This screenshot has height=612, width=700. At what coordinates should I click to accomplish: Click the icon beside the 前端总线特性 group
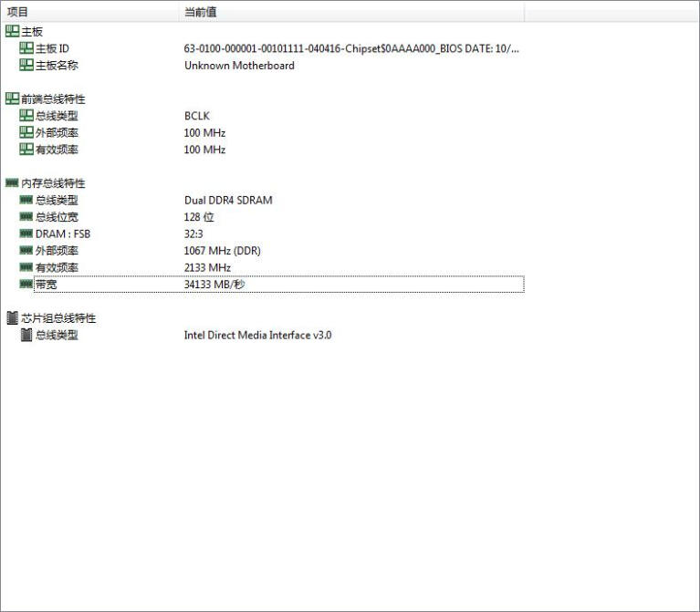click(12, 99)
